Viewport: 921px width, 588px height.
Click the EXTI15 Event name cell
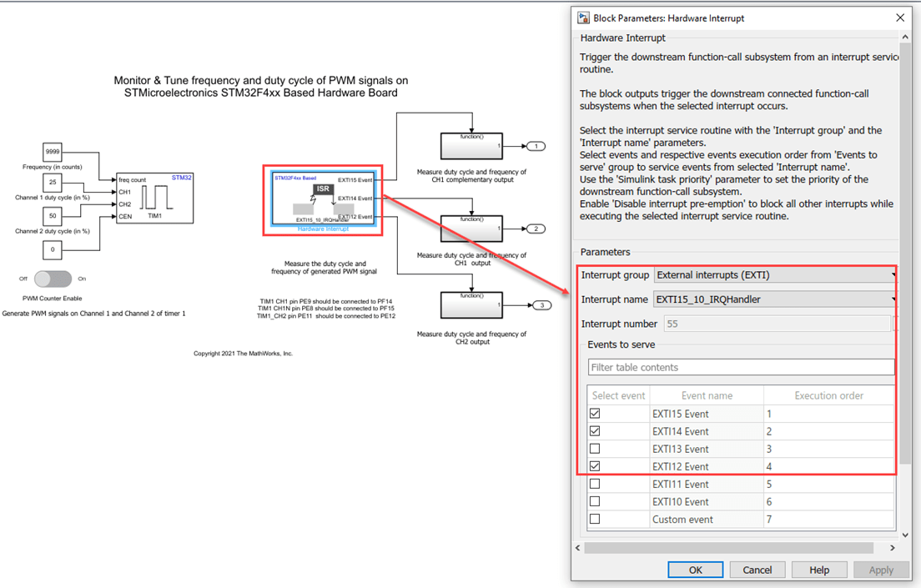[707, 414]
